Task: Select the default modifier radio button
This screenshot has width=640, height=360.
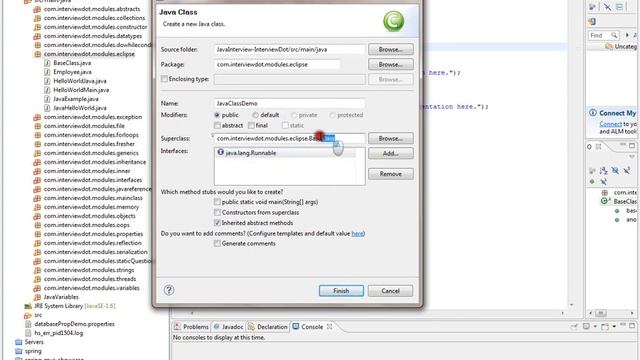Action: click(255, 115)
